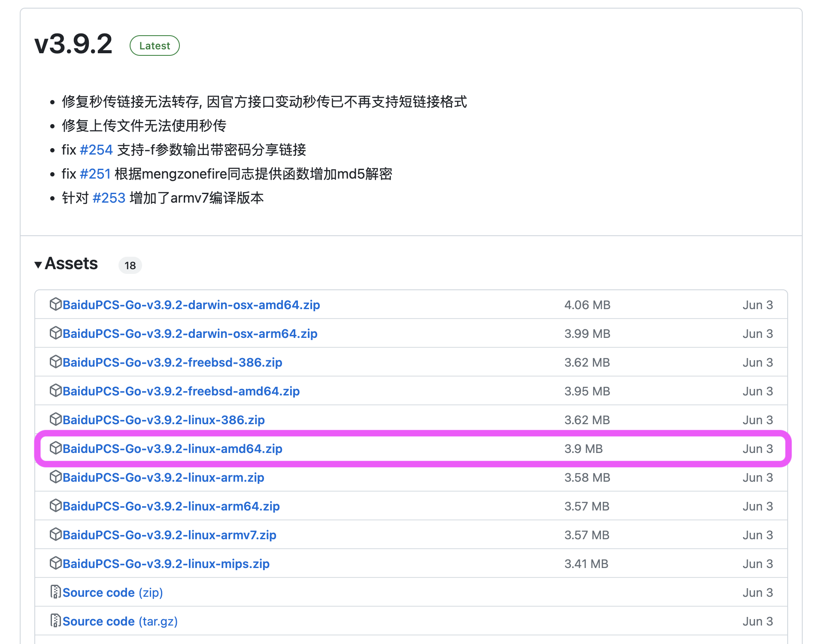Click package icon beside linux-amd64.zip
This screenshot has width=813, height=644.
coord(56,448)
